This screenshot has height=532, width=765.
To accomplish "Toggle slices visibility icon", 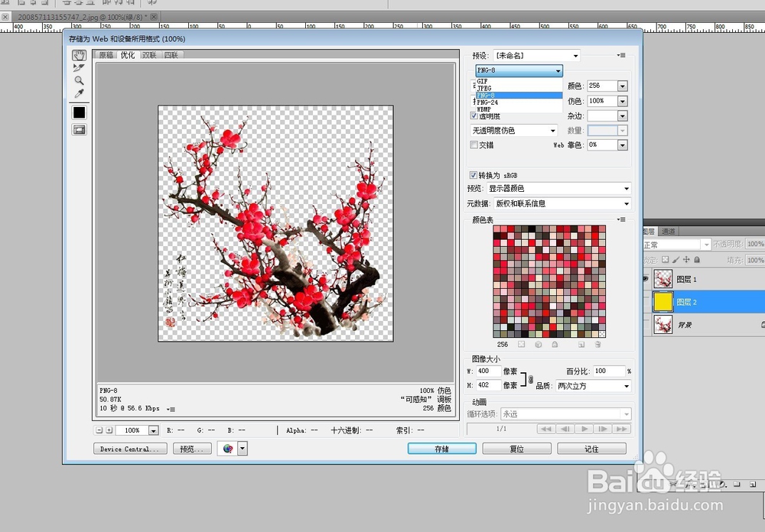I will click(79, 130).
